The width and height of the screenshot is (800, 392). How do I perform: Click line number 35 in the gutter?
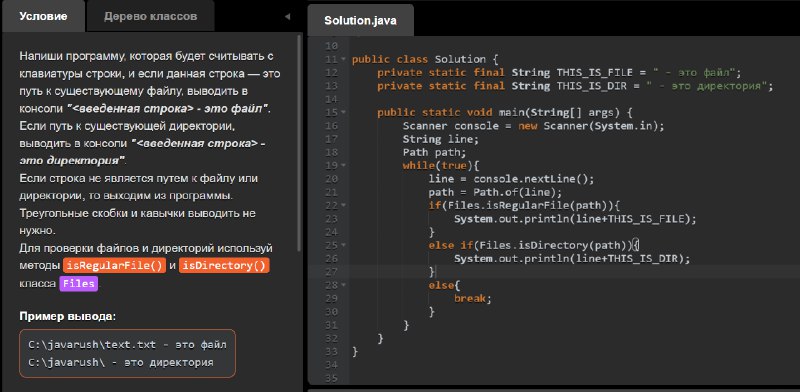(331, 378)
